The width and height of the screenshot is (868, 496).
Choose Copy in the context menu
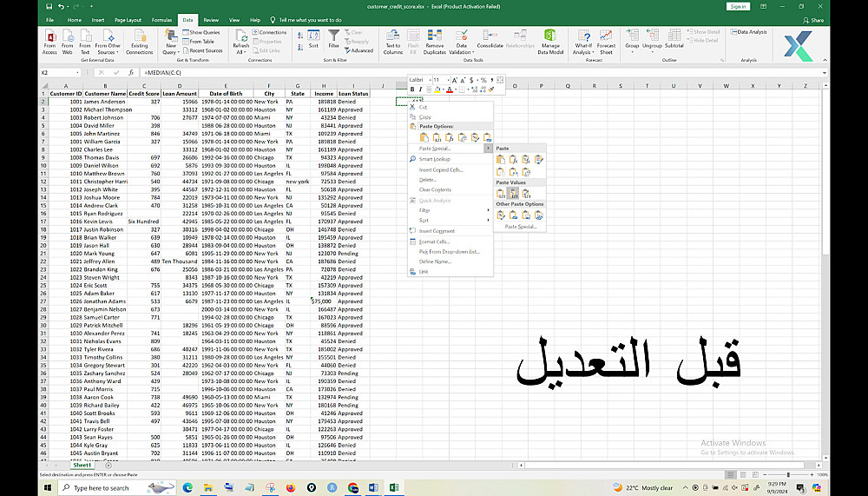pos(450,117)
